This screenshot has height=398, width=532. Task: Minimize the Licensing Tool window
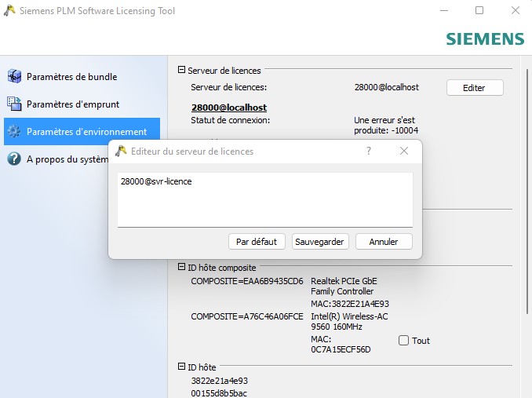click(444, 10)
